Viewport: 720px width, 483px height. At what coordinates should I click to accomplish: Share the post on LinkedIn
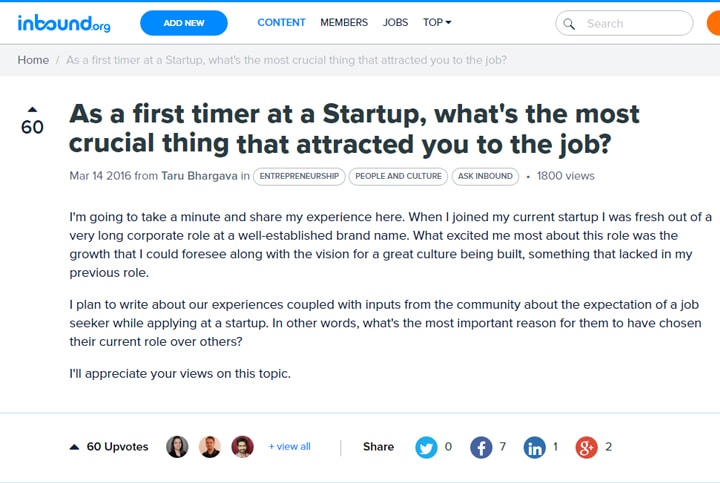(x=534, y=447)
